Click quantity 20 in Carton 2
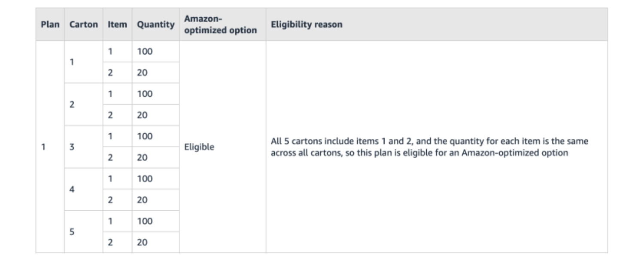 pyautogui.click(x=143, y=115)
